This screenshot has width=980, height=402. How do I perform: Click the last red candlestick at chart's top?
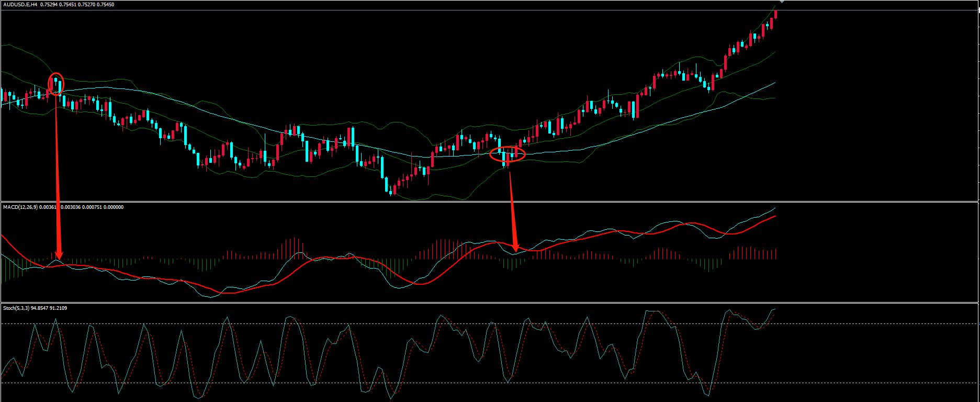point(775,14)
